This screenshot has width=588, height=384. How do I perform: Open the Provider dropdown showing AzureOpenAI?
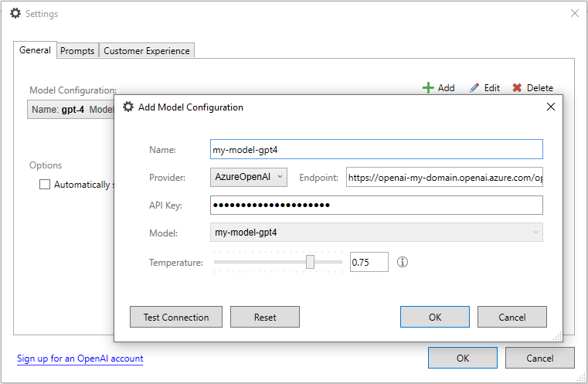pyautogui.click(x=249, y=177)
